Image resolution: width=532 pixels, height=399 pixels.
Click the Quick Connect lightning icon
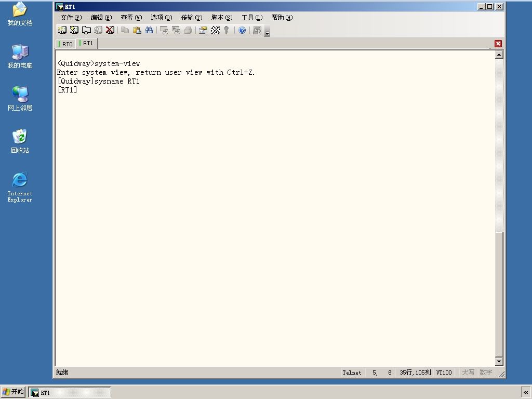(x=74, y=30)
